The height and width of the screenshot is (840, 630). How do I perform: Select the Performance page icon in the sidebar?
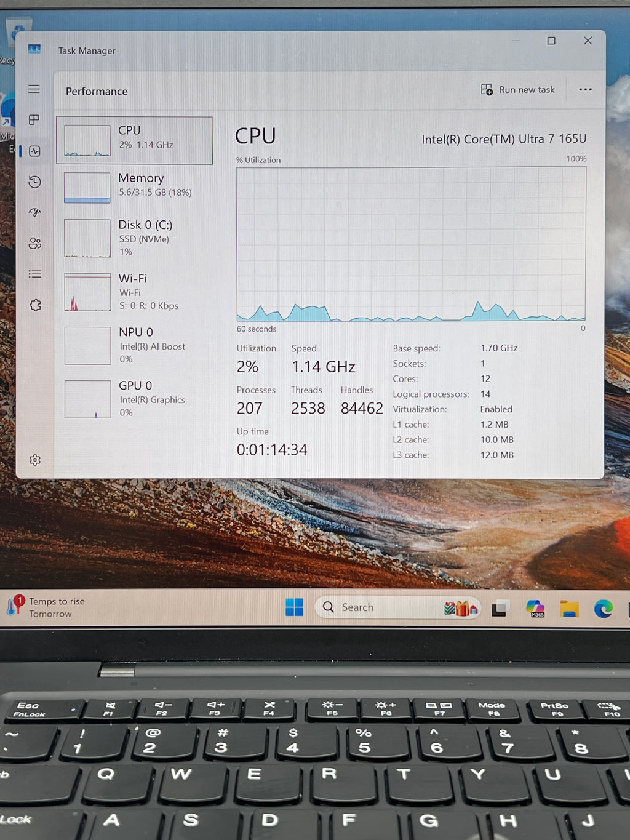point(34,151)
